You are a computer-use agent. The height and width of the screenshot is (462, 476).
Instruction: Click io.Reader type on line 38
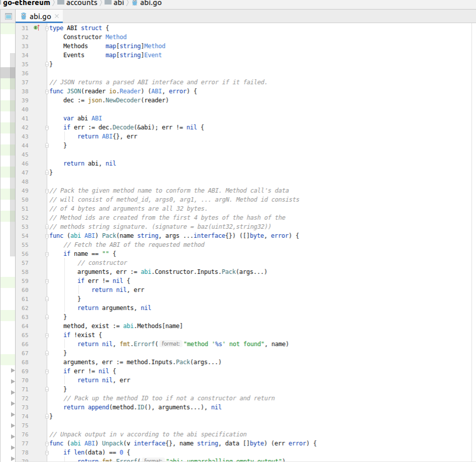tap(125, 91)
